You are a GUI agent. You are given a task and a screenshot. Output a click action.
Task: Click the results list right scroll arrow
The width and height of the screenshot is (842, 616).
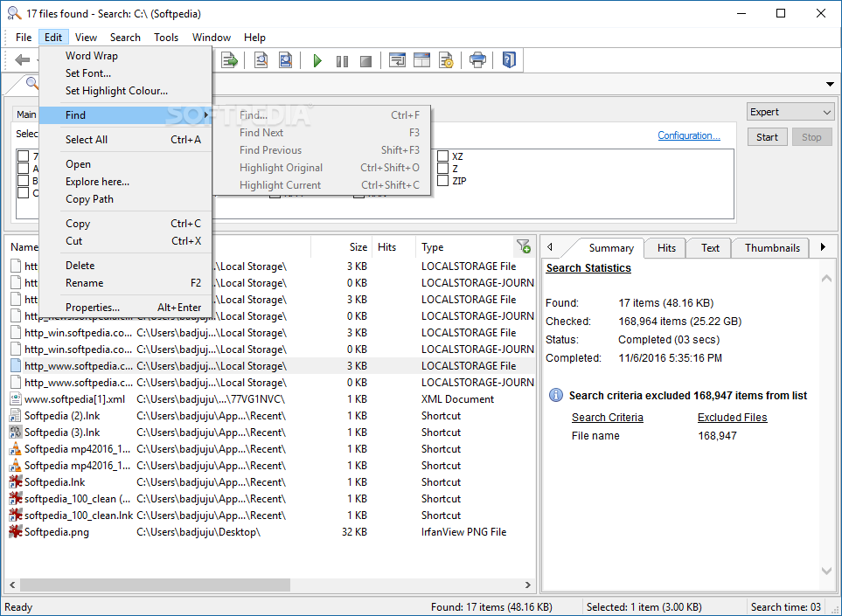coord(528,585)
